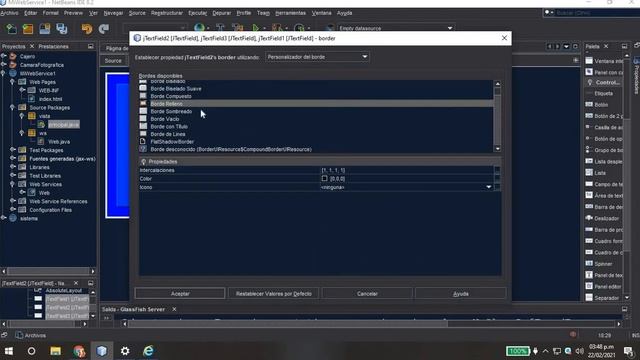The width and height of the screenshot is (640, 360).
Task: Open the Color property editor button
Action: (x=497, y=179)
